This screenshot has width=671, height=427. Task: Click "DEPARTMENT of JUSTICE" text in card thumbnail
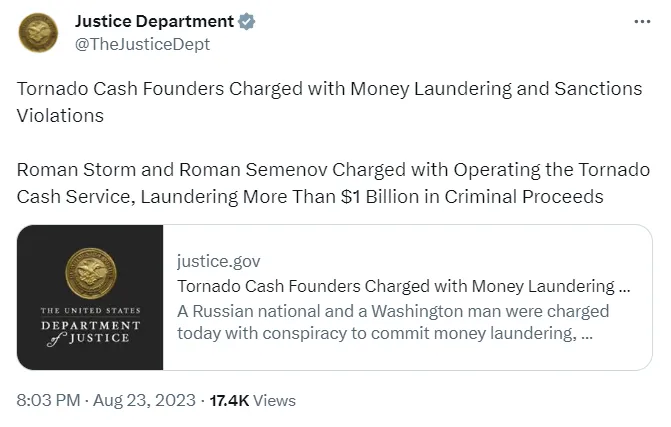point(91,331)
